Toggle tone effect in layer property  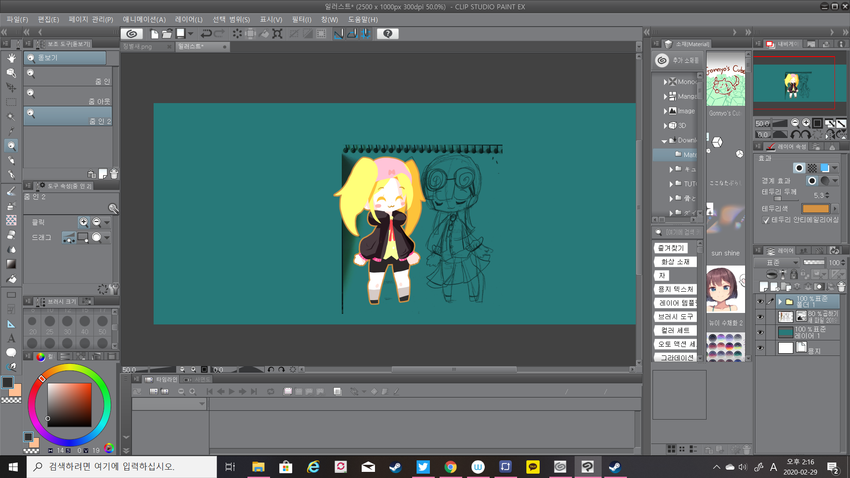click(x=812, y=168)
